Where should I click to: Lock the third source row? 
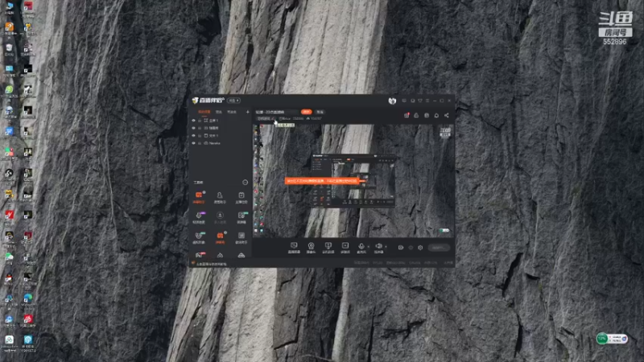tap(200, 135)
